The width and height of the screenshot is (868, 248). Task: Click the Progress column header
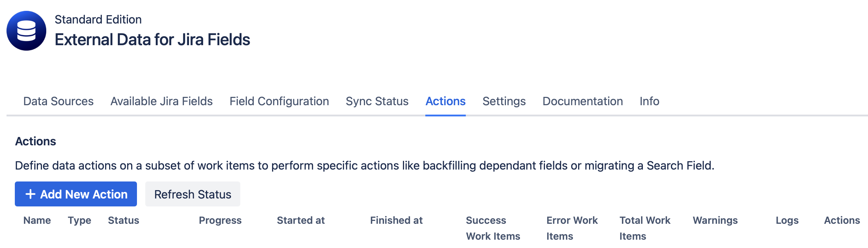(x=220, y=221)
